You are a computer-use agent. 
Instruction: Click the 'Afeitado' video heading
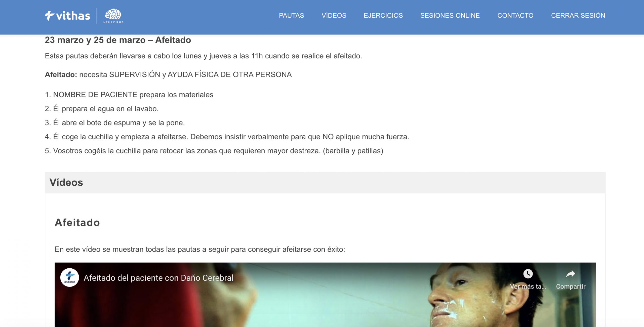(x=77, y=223)
